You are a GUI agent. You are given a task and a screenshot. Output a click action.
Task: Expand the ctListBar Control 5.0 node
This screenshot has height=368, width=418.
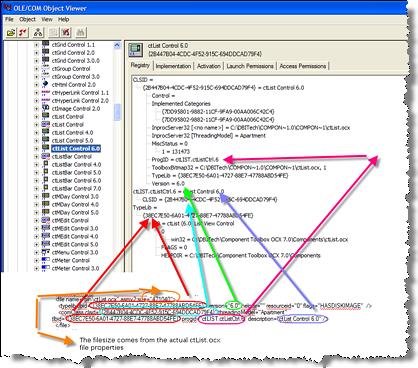(x=36, y=173)
